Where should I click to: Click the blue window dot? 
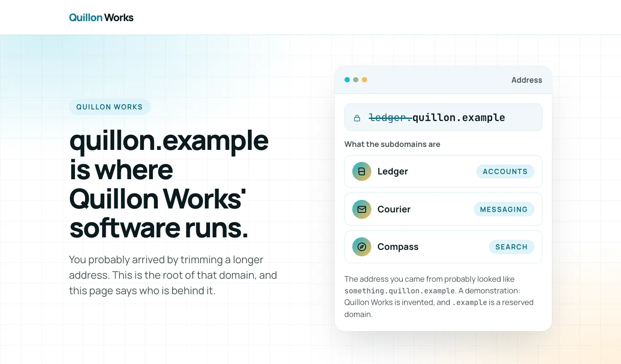pyautogui.click(x=347, y=80)
